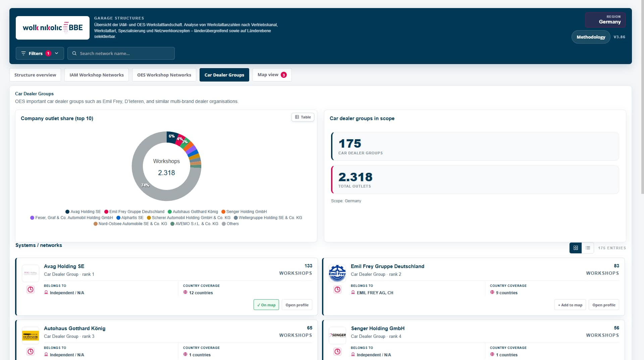Click the Search network name field
The width and height of the screenshot is (644, 360).
click(x=121, y=53)
